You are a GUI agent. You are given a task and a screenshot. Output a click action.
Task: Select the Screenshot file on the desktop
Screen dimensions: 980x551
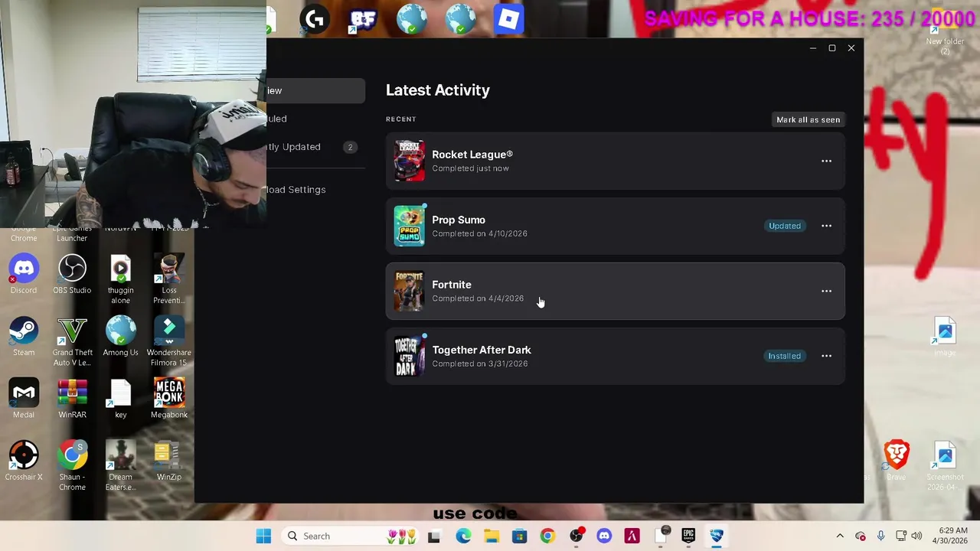pyautogui.click(x=945, y=466)
